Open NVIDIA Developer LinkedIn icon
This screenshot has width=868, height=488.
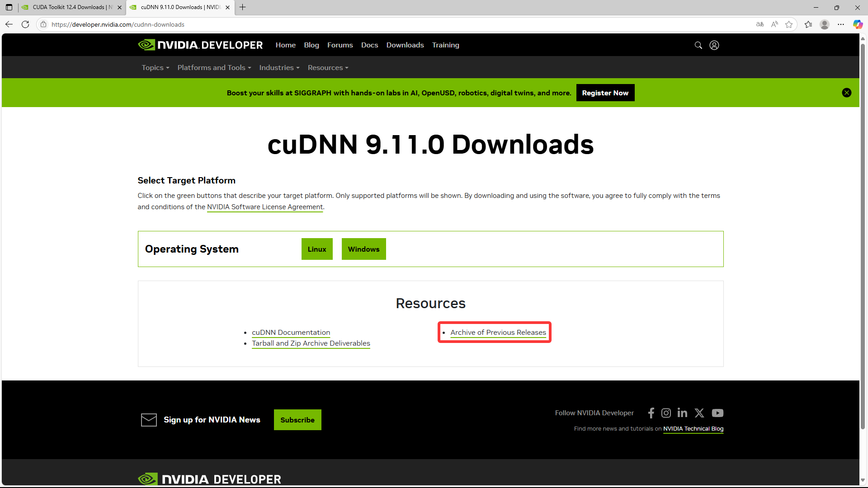click(x=682, y=413)
